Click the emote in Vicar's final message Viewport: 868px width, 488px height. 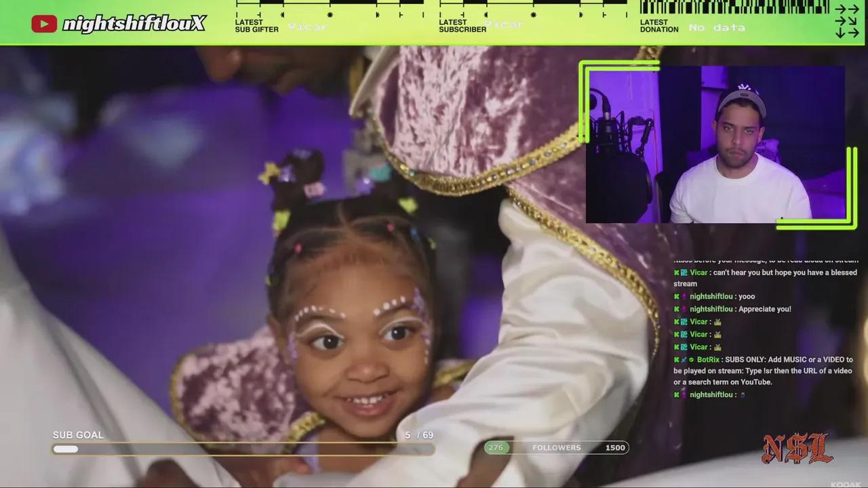(717, 347)
